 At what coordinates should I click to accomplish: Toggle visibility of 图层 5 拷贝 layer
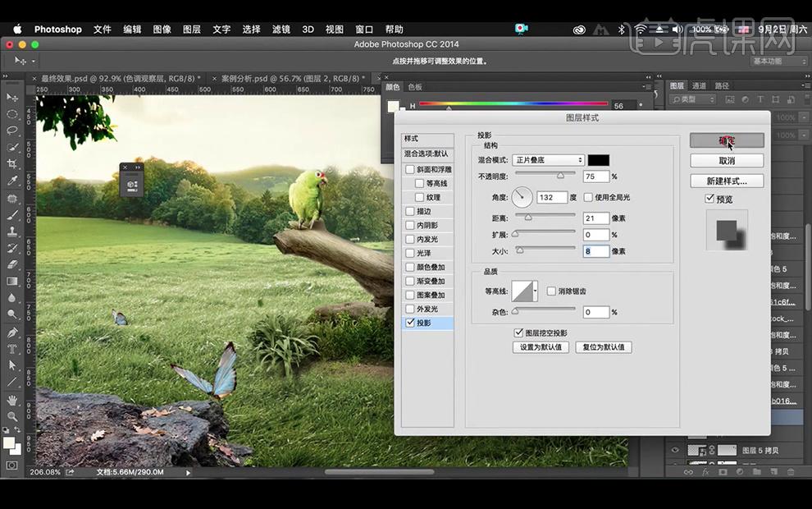(675, 451)
